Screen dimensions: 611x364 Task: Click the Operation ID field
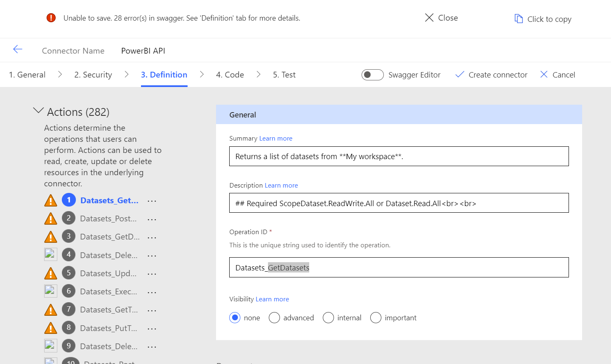click(399, 268)
